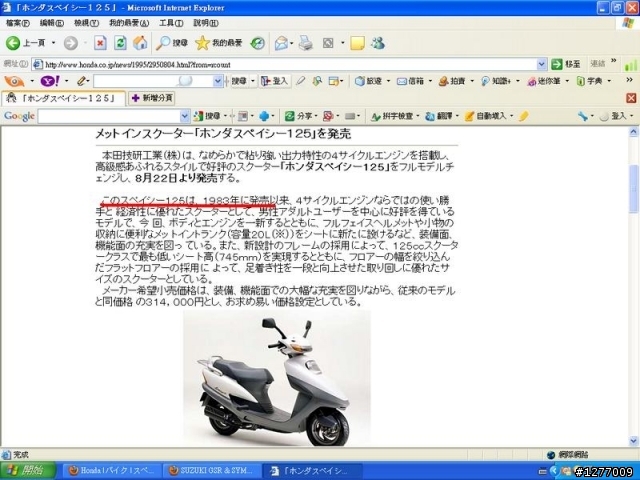Screen dimensions: 640x480
Task: Open 信箱 mail in Yahoo toolbar
Action: pos(410,81)
